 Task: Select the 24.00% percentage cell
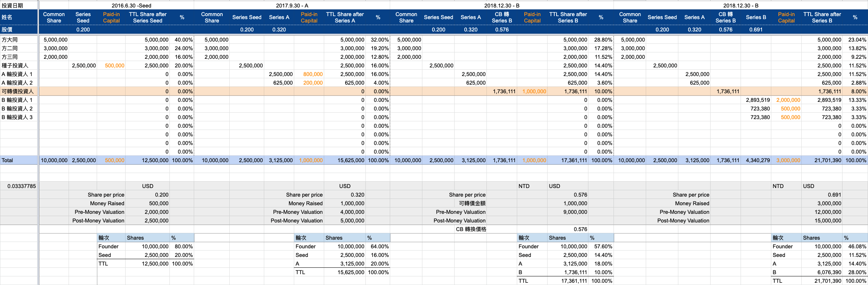[182, 48]
